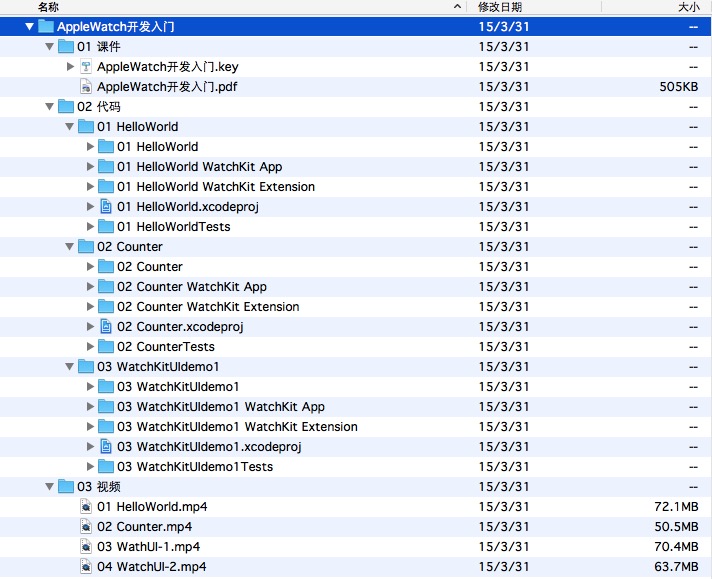Click the 02 代码 folder icon
The image size is (712, 579).
tap(66, 106)
